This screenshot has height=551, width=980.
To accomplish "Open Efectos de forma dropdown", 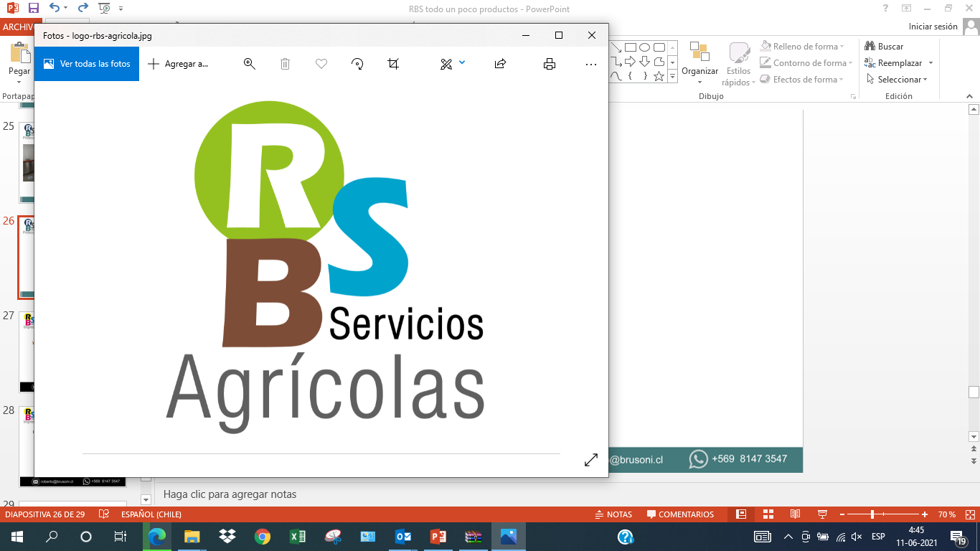I will click(801, 80).
